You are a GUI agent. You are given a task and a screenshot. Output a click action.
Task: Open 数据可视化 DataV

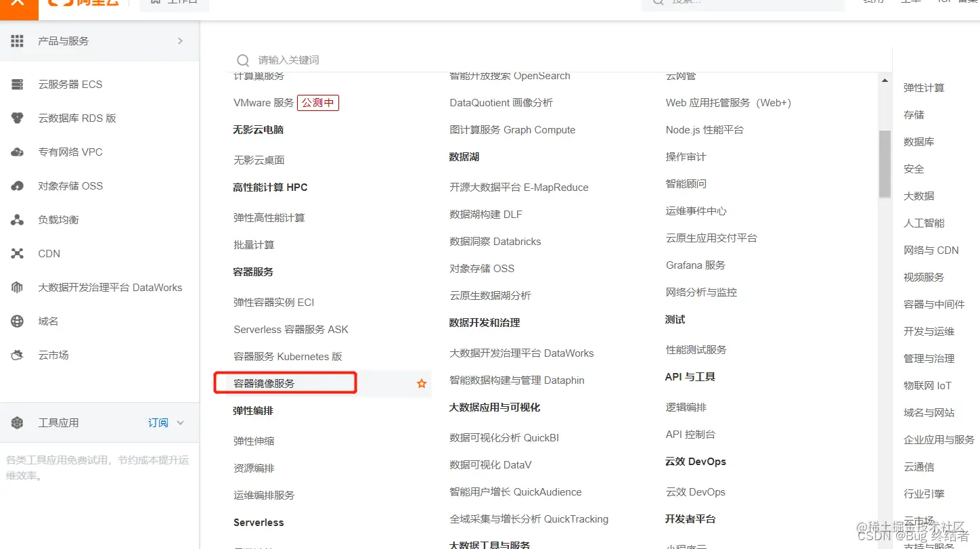coord(491,465)
